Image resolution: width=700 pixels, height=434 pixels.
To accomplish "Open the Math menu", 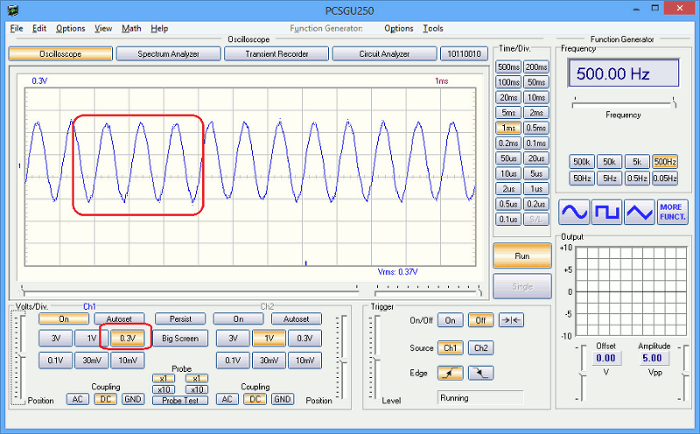I will tap(131, 29).
